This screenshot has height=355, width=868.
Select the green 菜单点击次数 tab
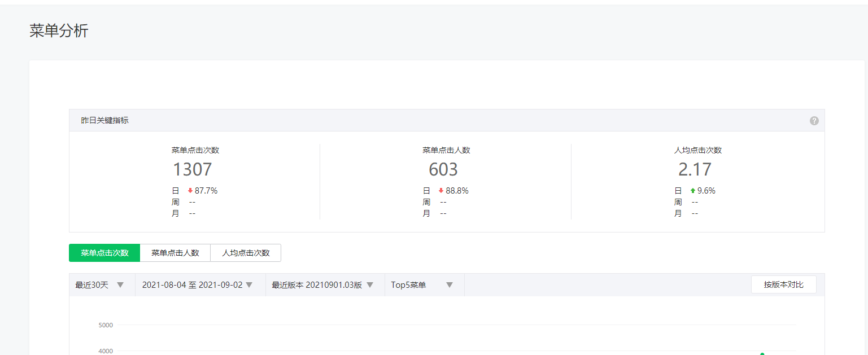pos(104,253)
